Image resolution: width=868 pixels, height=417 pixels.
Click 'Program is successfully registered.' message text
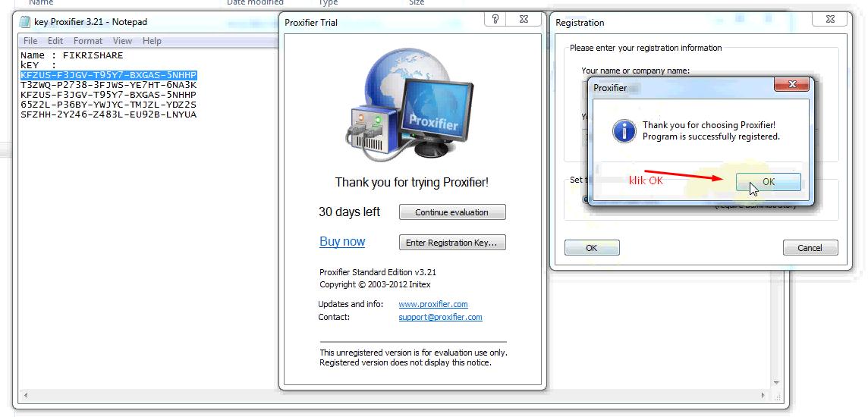tap(711, 136)
